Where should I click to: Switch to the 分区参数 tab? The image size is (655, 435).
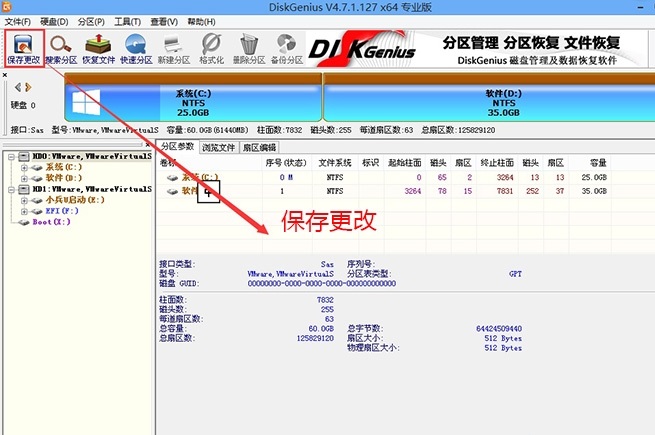coord(178,147)
